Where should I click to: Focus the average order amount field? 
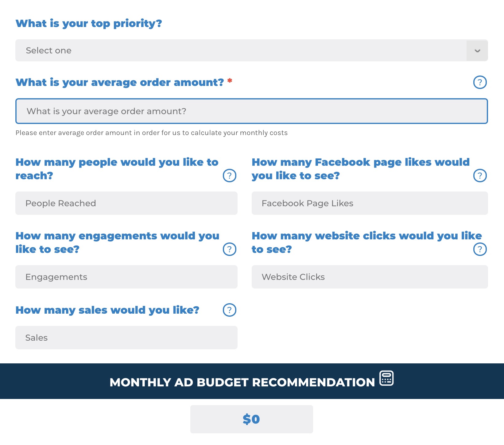tap(252, 111)
